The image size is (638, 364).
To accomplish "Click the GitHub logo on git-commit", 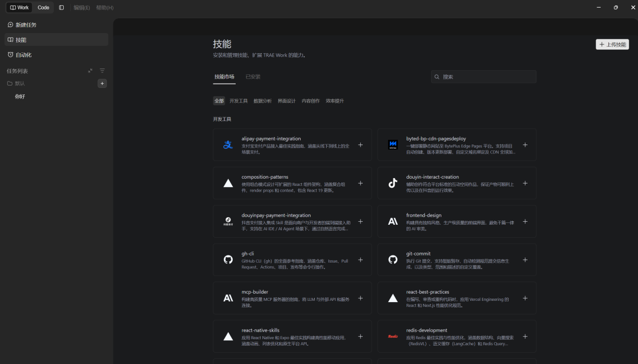I will pos(393,260).
